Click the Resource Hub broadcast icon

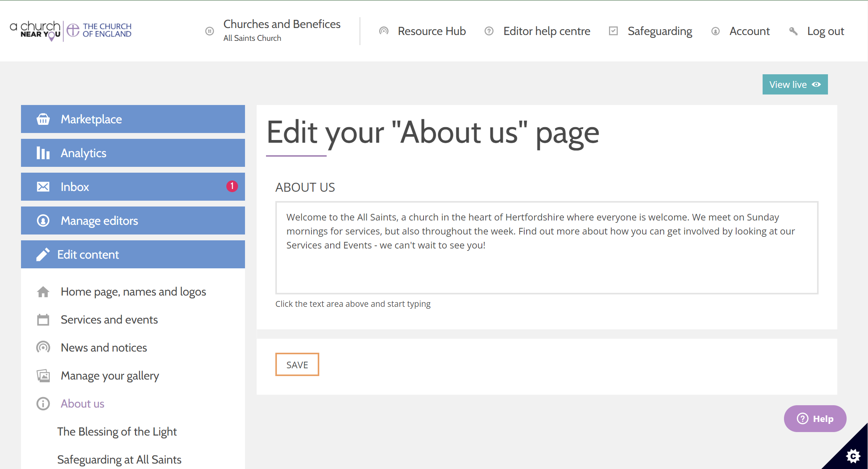click(384, 31)
